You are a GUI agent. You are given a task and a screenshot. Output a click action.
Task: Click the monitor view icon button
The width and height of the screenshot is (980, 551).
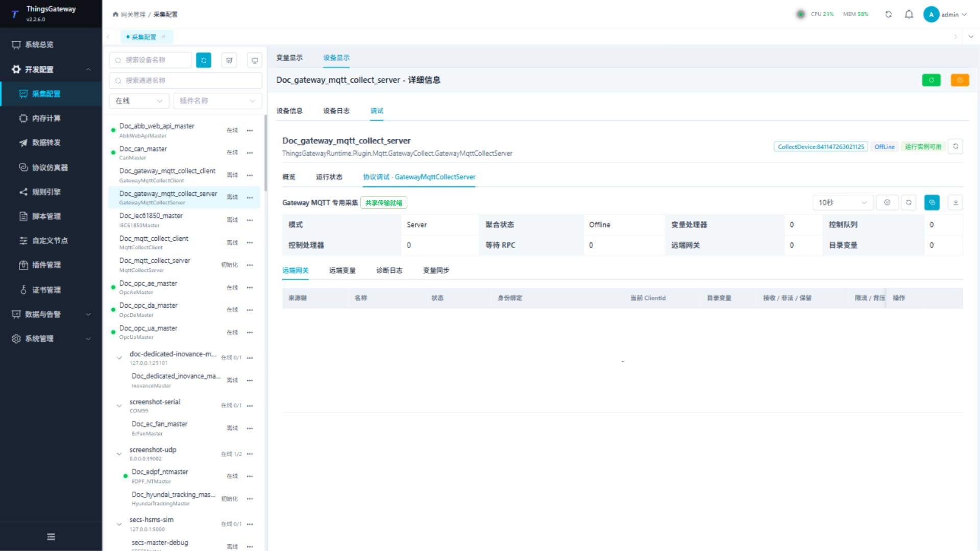(254, 60)
